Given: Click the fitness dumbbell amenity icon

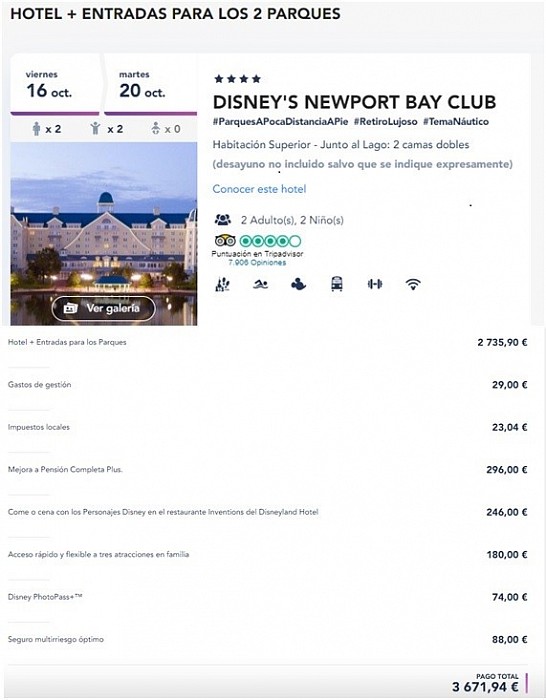Looking at the screenshot, I should 375,284.
